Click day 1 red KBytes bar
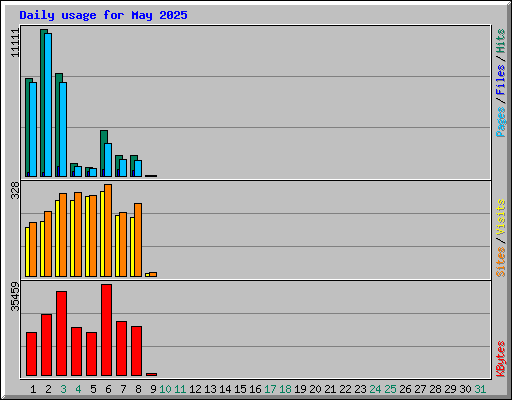Image resolution: width=512 pixels, height=400 pixels. [x=32, y=354]
